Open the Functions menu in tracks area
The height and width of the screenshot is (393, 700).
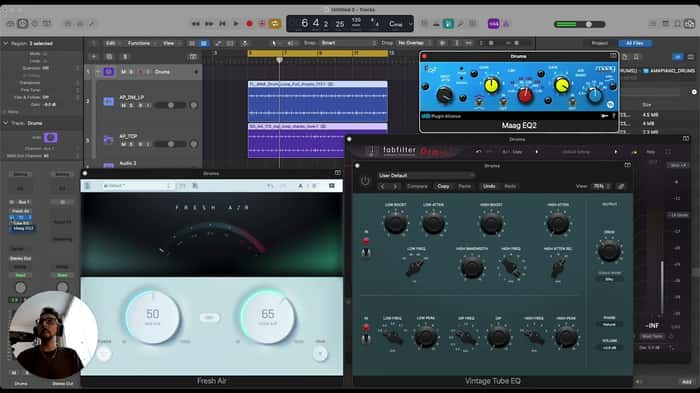[x=139, y=43]
